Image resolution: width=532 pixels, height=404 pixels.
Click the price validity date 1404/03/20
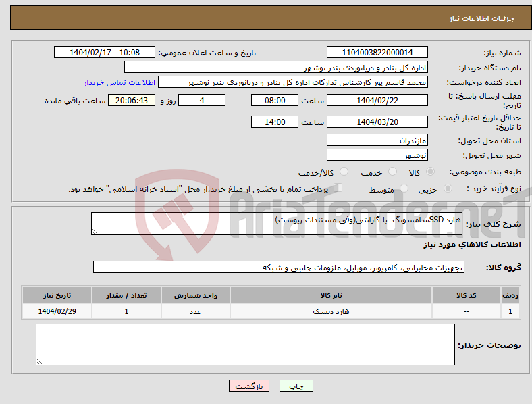coord(377,122)
